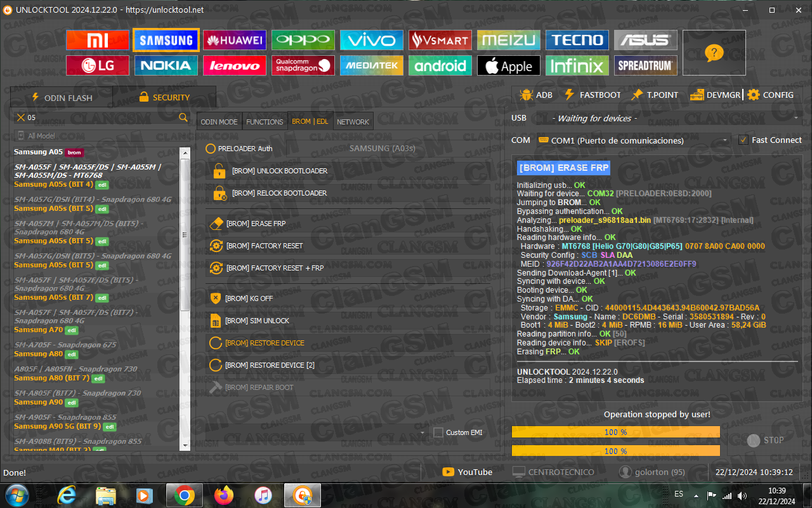Select Samsung A70 model entry
This screenshot has height=508, width=812.
pos(46,330)
